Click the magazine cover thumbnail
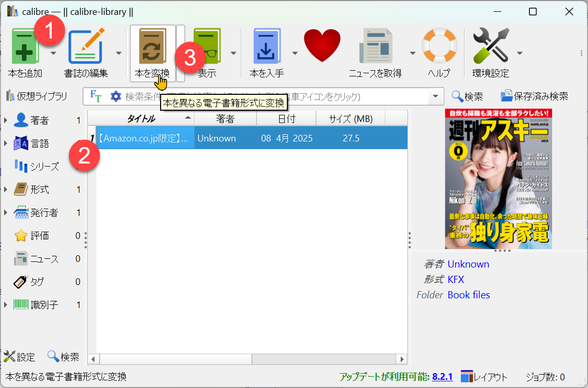This screenshot has height=388, width=588. click(x=498, y=179)
